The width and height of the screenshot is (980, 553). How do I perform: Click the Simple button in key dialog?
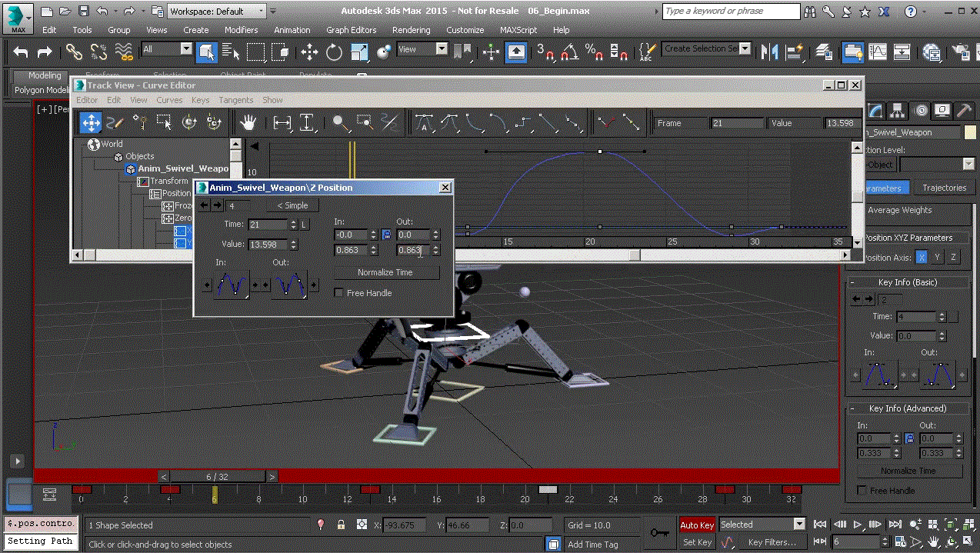[292, 205]
